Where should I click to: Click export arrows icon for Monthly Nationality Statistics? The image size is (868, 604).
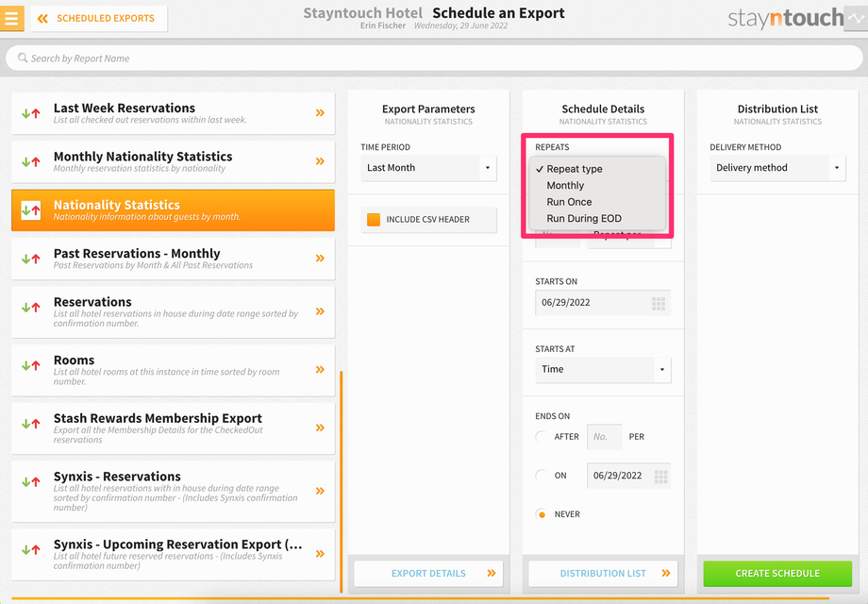pos(31,162)
